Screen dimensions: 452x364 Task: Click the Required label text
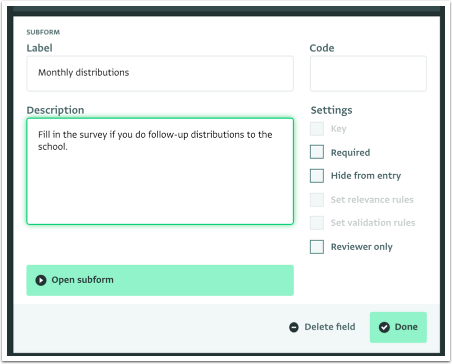(350, 153)
